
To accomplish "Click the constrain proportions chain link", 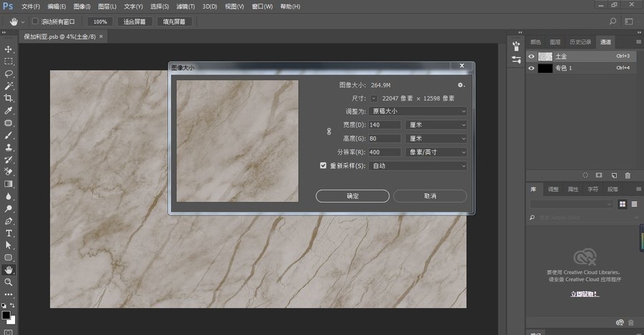I will click(328, 132).
